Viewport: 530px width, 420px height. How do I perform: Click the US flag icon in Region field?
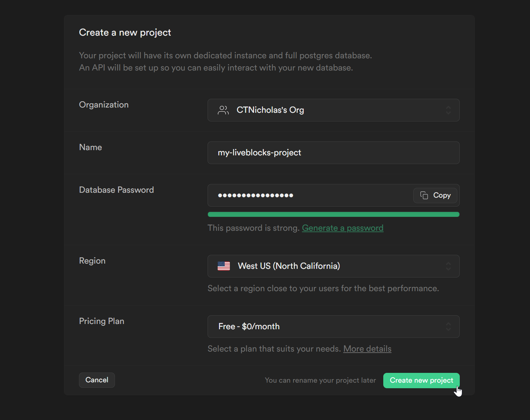point(224,266)
